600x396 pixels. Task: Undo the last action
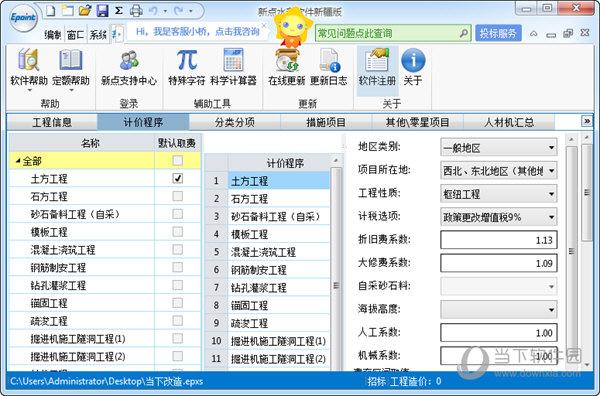tap(153, 11)
